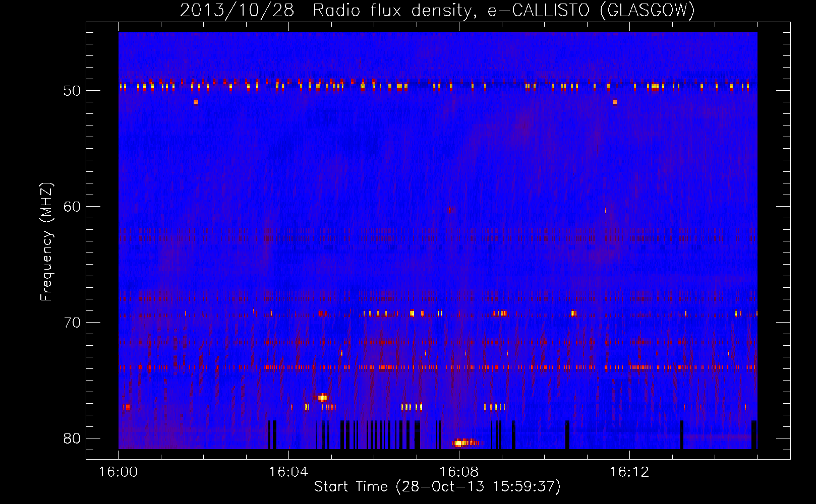The width and height of the screenshot is (816, 504).
Task: Click the 80 frequency tick label
Action: tap(72, 438)
